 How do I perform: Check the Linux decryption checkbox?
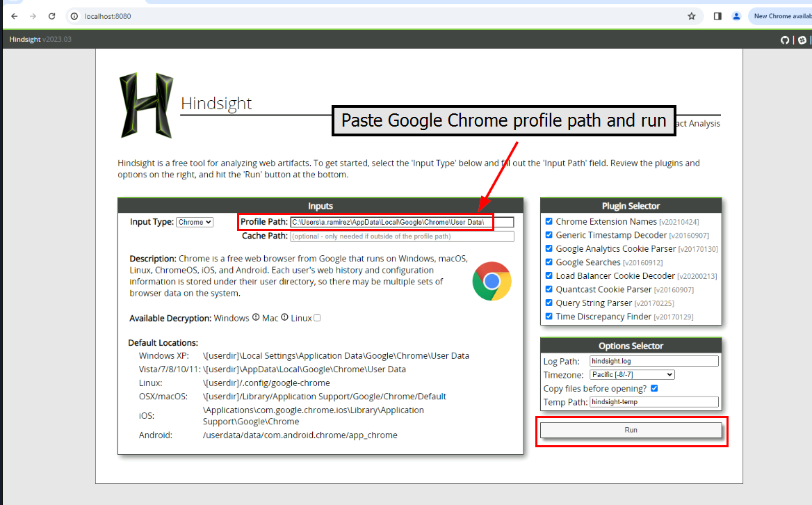317,318
